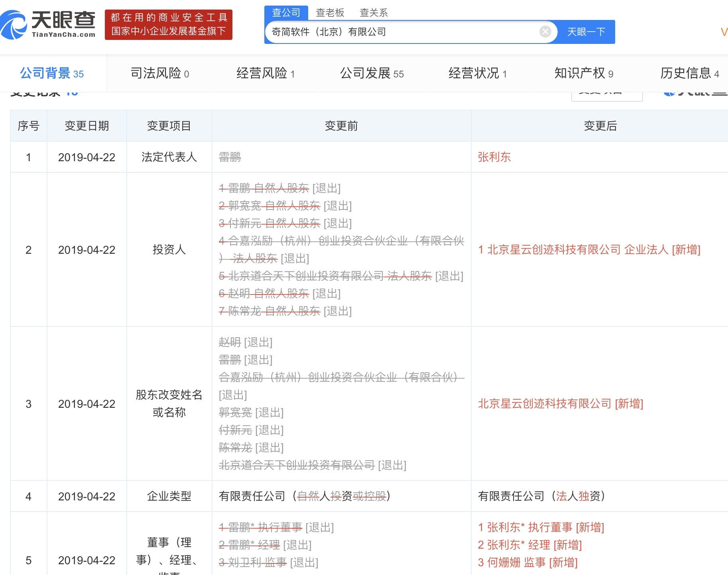
Task: Click the date 2019-04-22 in row 1
Action: click(x=87, y=157)
